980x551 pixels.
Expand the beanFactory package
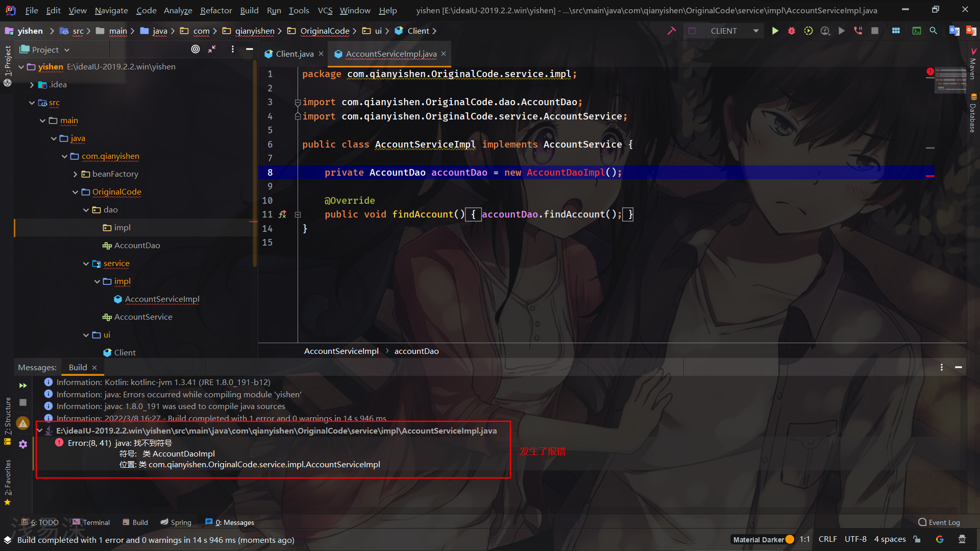coord(75,174)
